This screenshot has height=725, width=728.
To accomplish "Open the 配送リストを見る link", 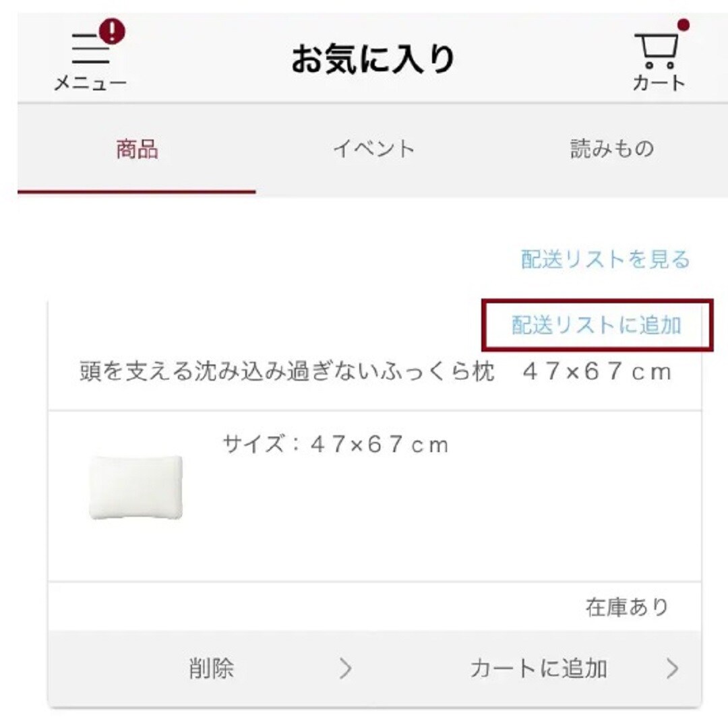I will coord(605,259).
